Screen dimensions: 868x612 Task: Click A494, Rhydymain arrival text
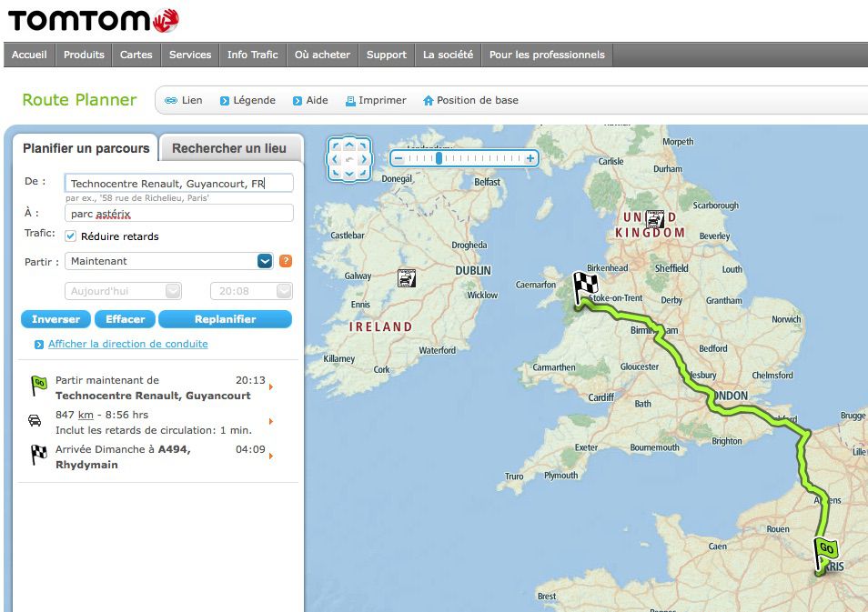click(x=123, y=457)
